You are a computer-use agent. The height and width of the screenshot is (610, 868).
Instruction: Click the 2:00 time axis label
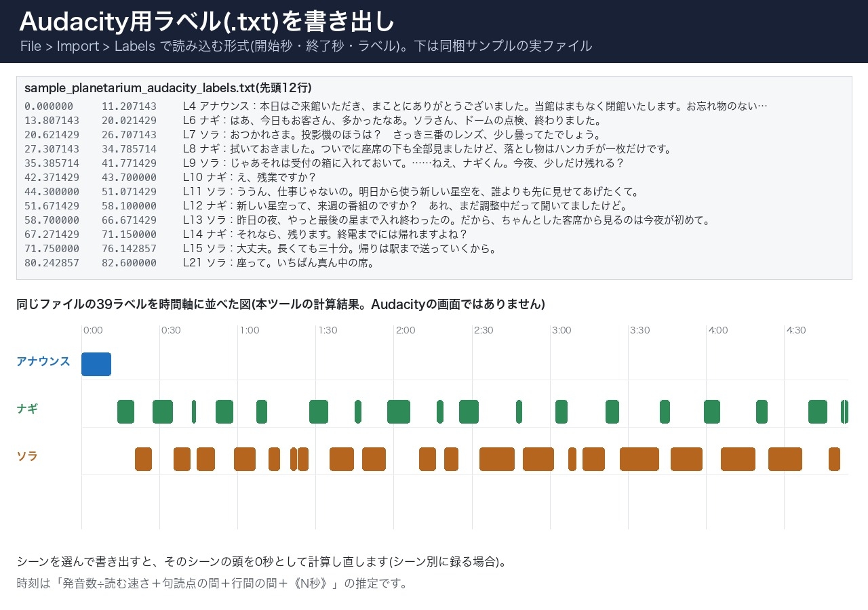pyautogui.click(x=406, y=330)
